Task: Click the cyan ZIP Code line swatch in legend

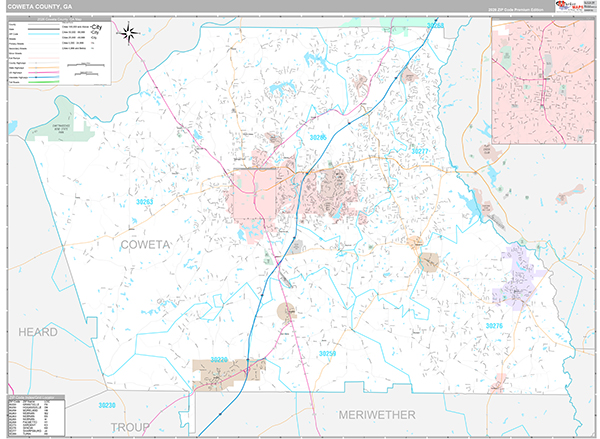Action: 43,34
